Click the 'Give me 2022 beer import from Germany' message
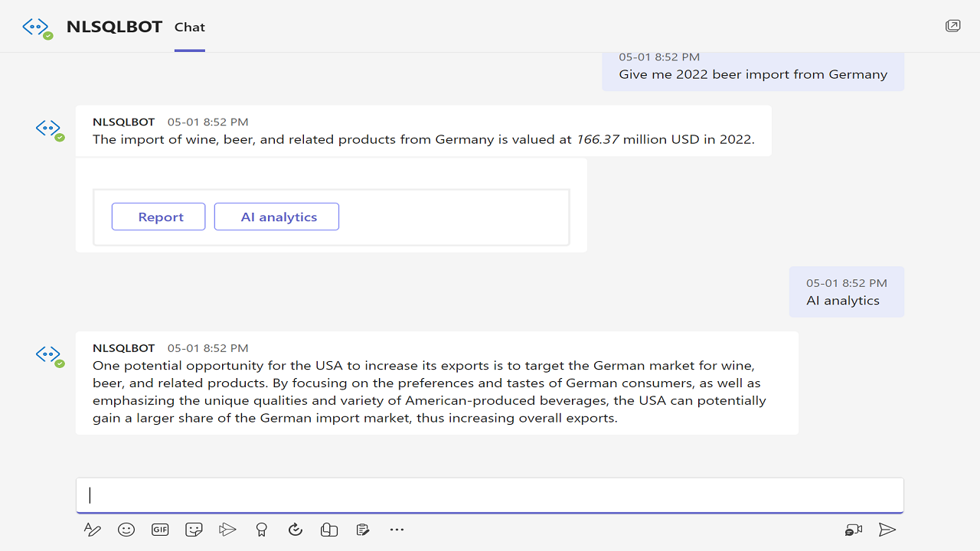The image size is (980, 551). coord(753,74)
